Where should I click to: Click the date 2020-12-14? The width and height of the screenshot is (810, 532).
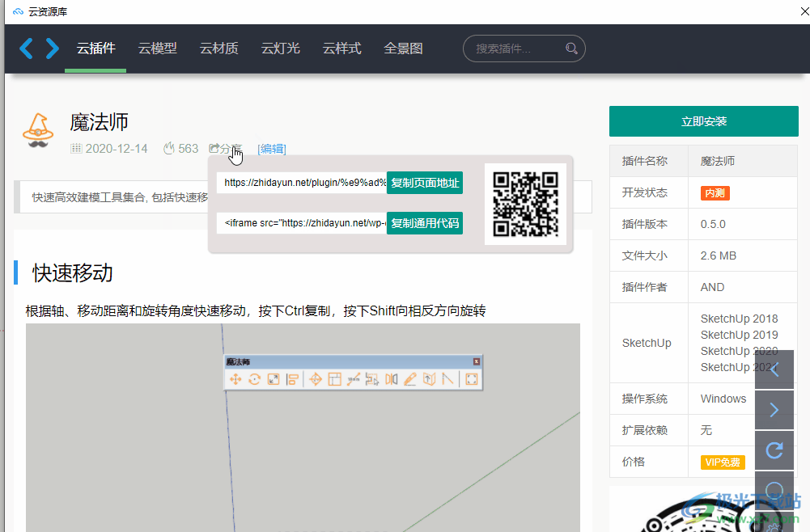[117, 149]
